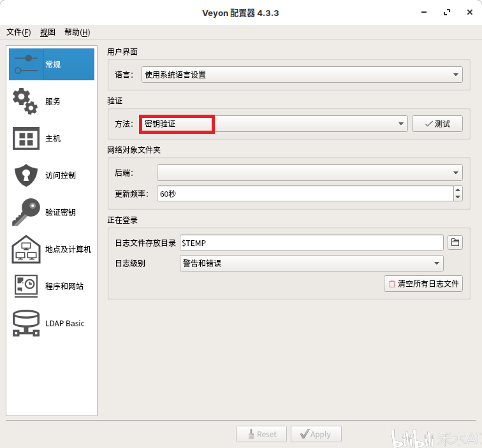Open the 服务 gears icon in sidebar

pyautogui.click(x=26, y=101)
